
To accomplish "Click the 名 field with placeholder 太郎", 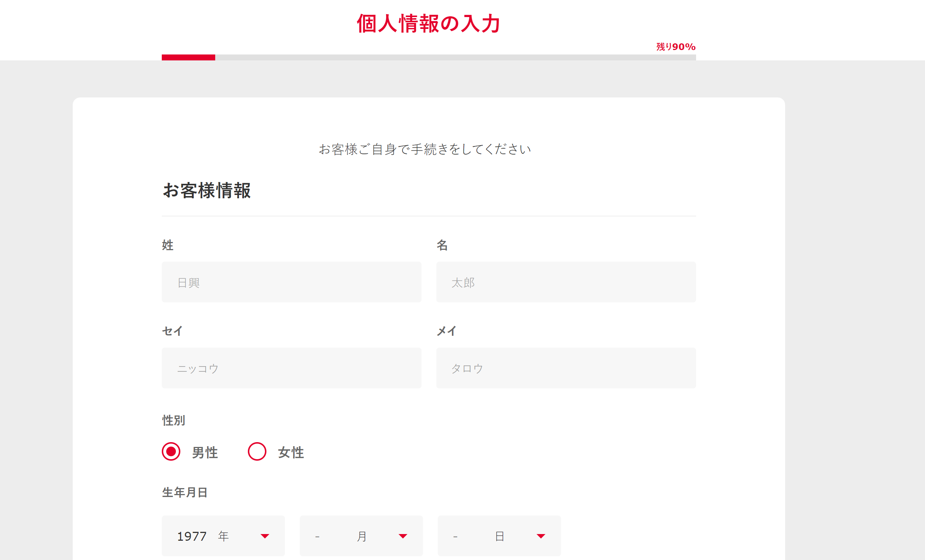I will pyautogui.click(x=566, y=282).
